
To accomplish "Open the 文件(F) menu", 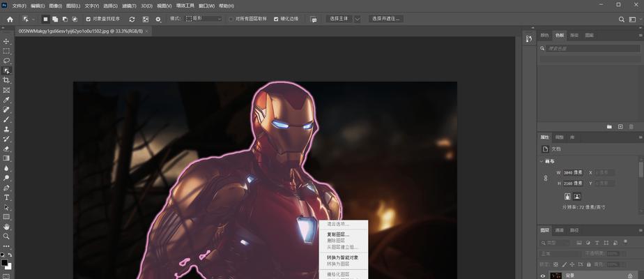I will [19, 6].
